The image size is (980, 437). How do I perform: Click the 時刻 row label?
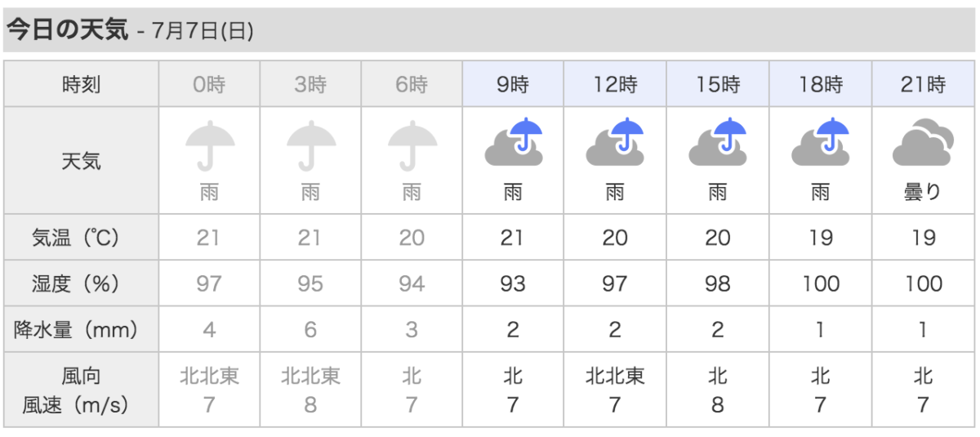coord(82,84)
